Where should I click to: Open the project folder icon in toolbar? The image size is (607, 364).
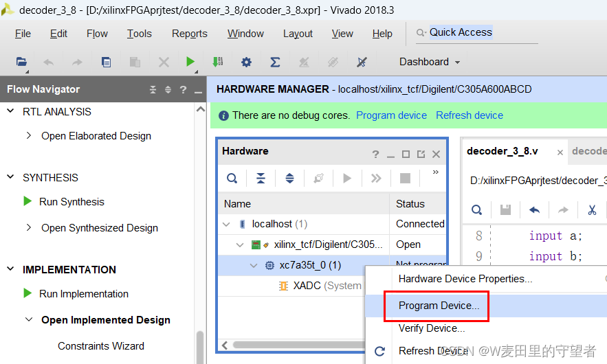click(x=21, y=62)
